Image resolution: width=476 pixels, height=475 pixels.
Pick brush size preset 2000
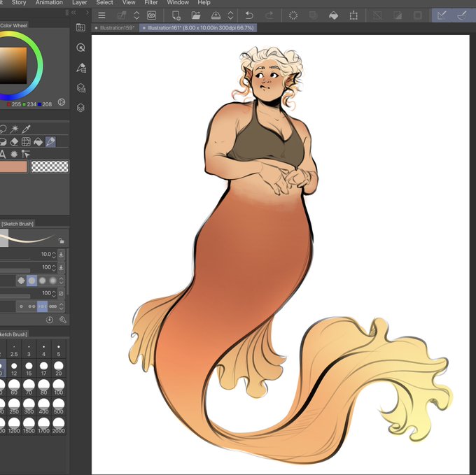(x=59, y=425)
